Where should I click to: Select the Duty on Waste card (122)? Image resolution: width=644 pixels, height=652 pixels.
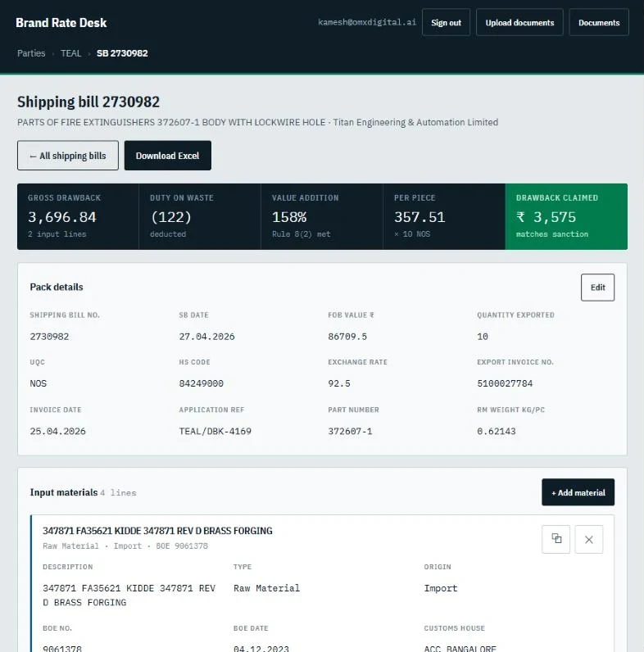click(x=200, y=216)
